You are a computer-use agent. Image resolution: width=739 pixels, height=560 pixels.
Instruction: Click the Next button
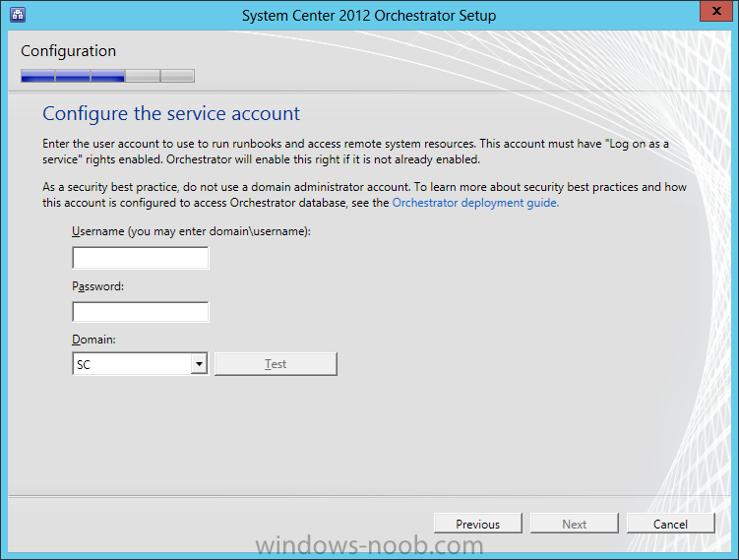(574, 524)
